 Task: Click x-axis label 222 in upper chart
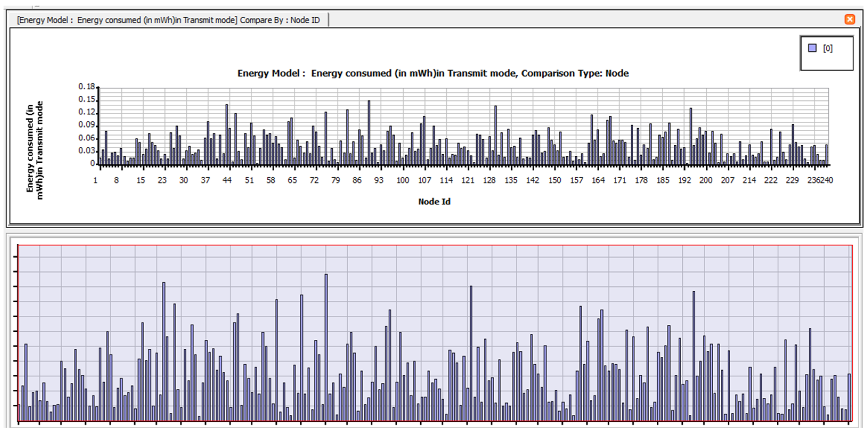coord(771,180)
